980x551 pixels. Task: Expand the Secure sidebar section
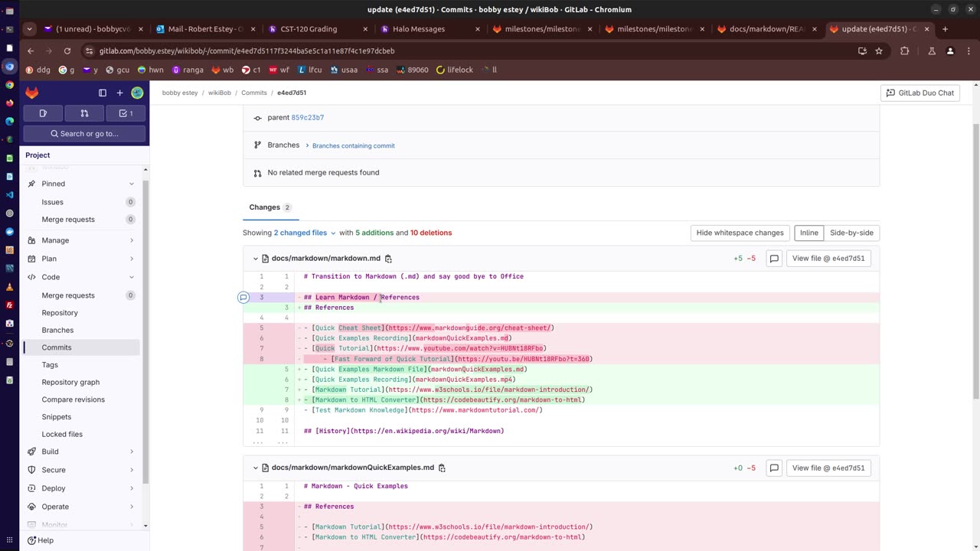[x=132, y=470]
